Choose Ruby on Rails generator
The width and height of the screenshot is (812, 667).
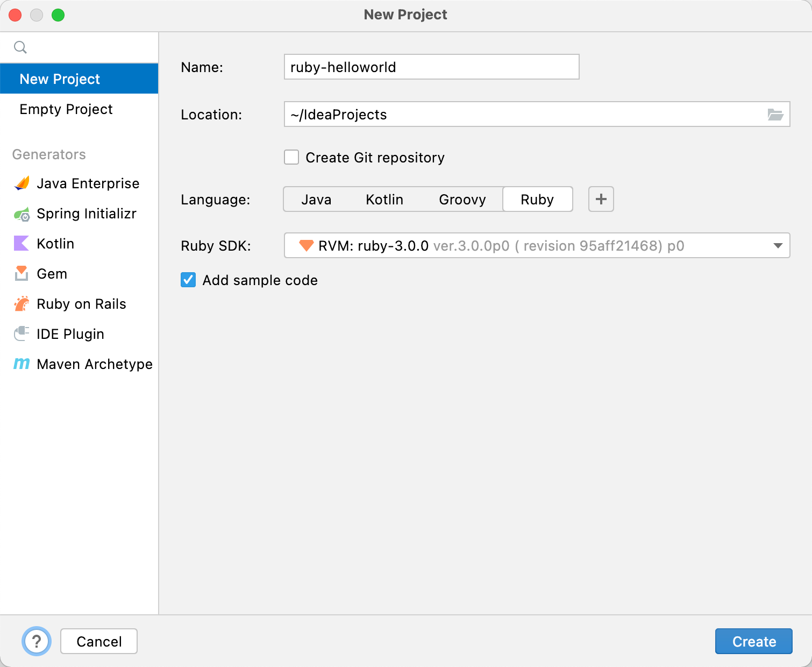click(79, 304)
